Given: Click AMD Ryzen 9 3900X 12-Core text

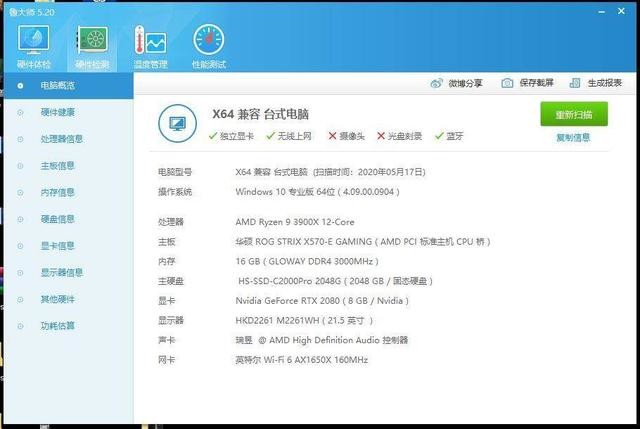Looking at the screenshot, I should click(295, 222).
